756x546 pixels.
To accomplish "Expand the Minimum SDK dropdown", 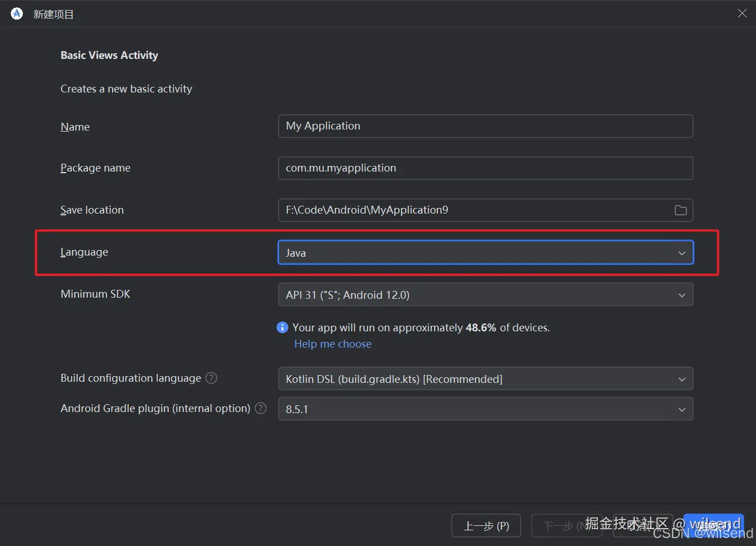I will [485, 294].
